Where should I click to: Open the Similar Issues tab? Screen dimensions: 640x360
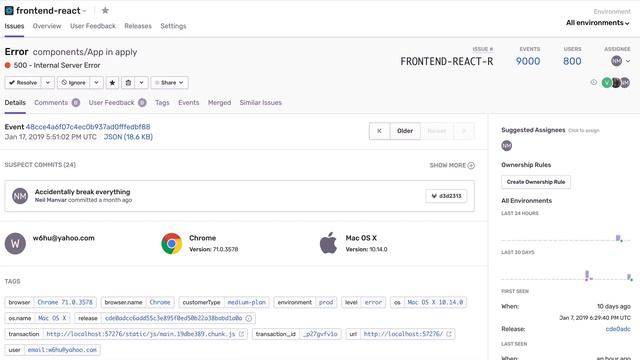click(x=260, y=102)
